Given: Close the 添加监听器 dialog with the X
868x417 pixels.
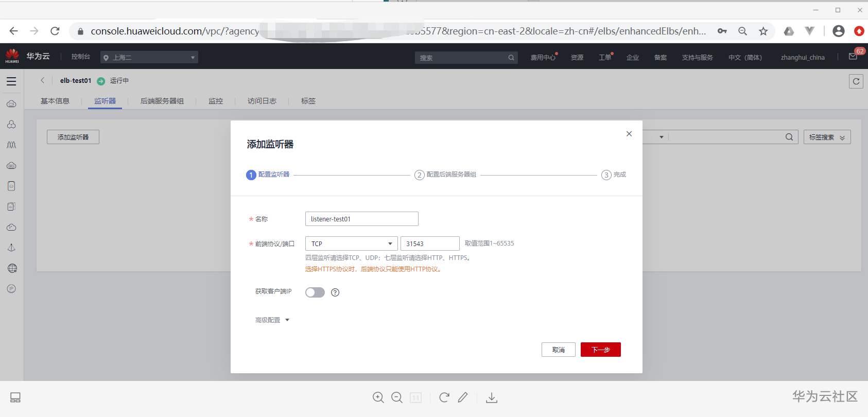Looking at the screenshot, I should coord(629,134).
